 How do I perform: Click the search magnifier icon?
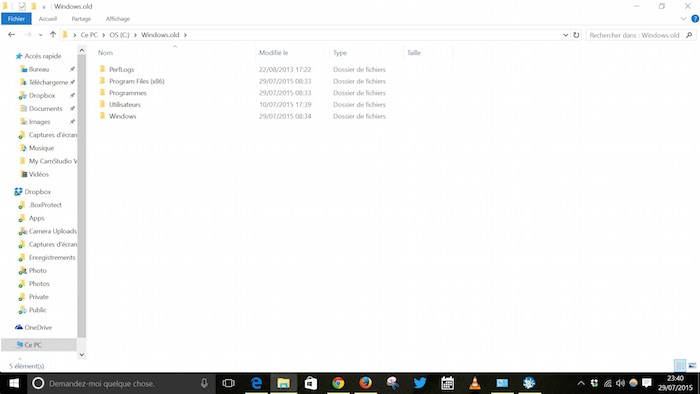pyautogui.click(x=689, y=35)
